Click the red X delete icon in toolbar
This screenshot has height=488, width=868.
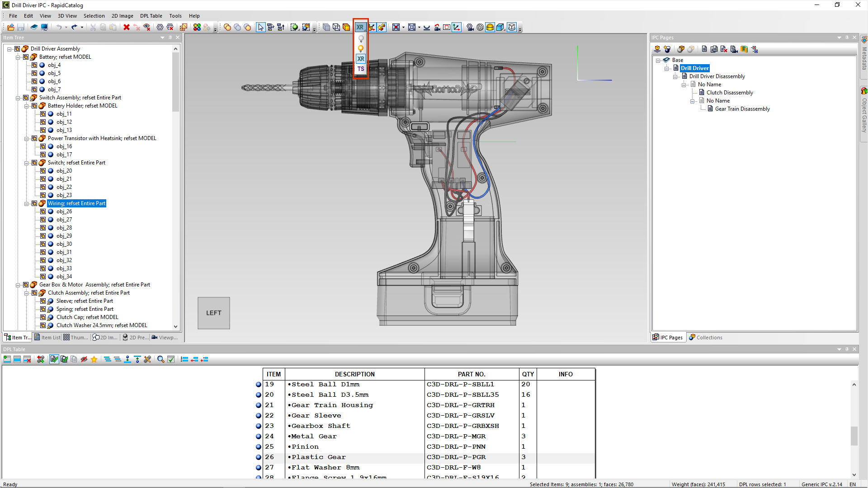[127, 28]
